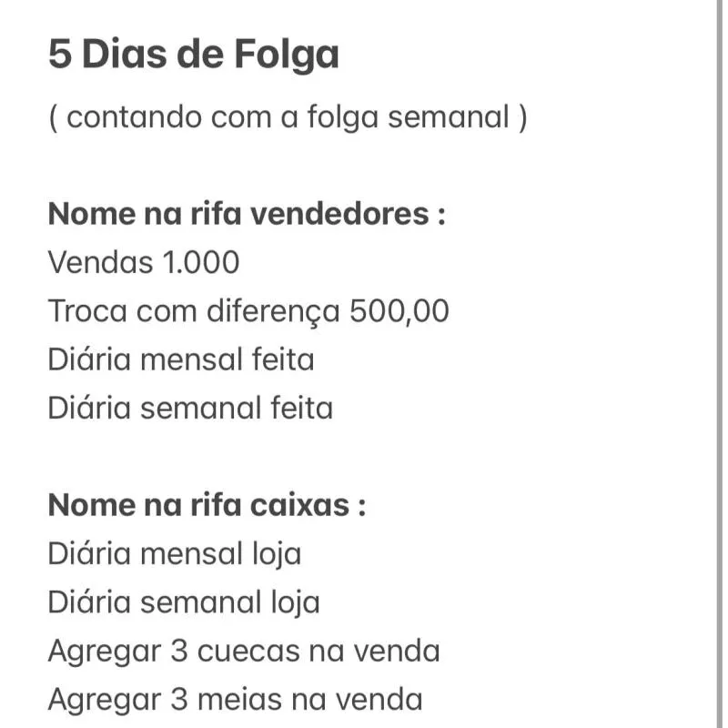Image resolution: width=728 pixels, height=728 pixels.
Task: Select the "contando com a folga semanal" subtitle
Action: point(288,117)
